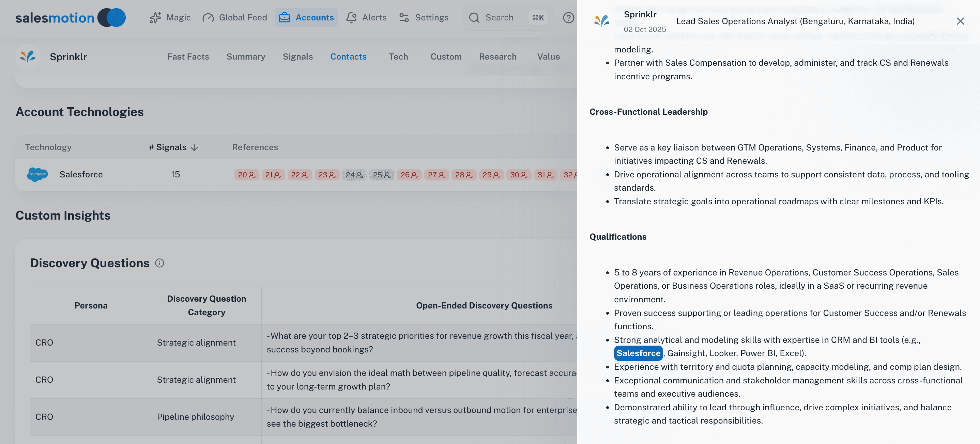This screenshot has height=444, width=980.
Task: Click the Alerts bell icon
Action: (x=351, y=17)
